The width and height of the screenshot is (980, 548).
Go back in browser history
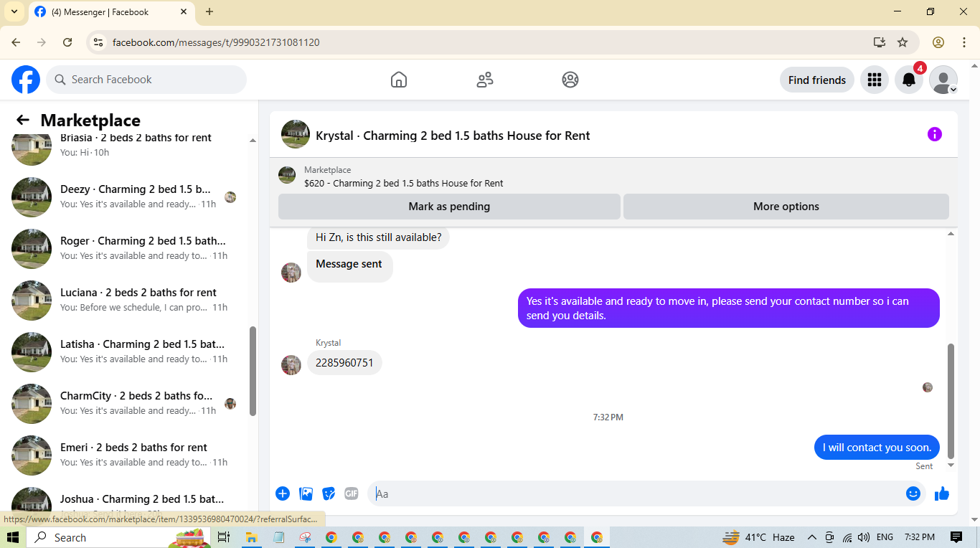tap(17, 42)
